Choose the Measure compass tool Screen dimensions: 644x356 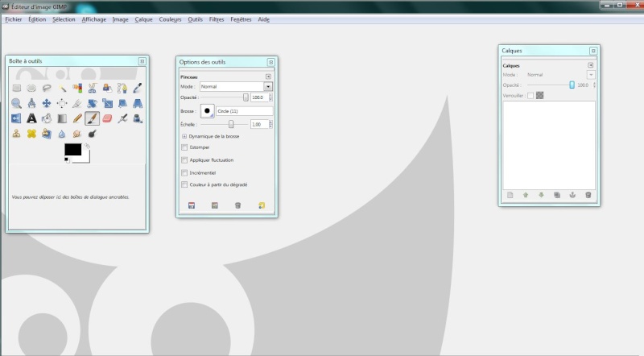[31, 103]
